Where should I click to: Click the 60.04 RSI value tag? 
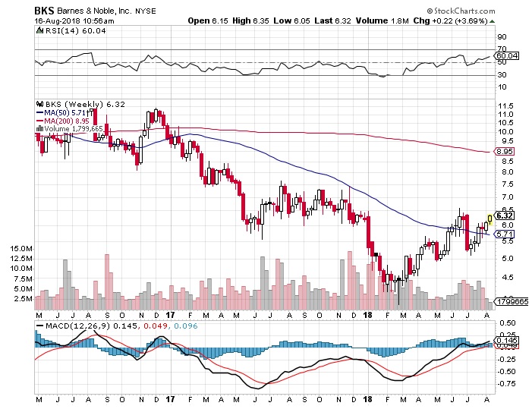click(506, 55)
